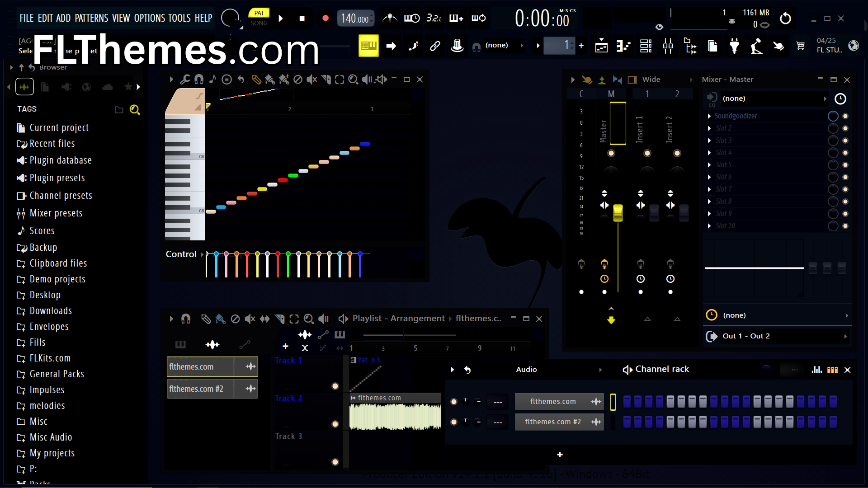Click the step editing footprints icon
This screenshot has width=868, height=488.
(413, 46)
